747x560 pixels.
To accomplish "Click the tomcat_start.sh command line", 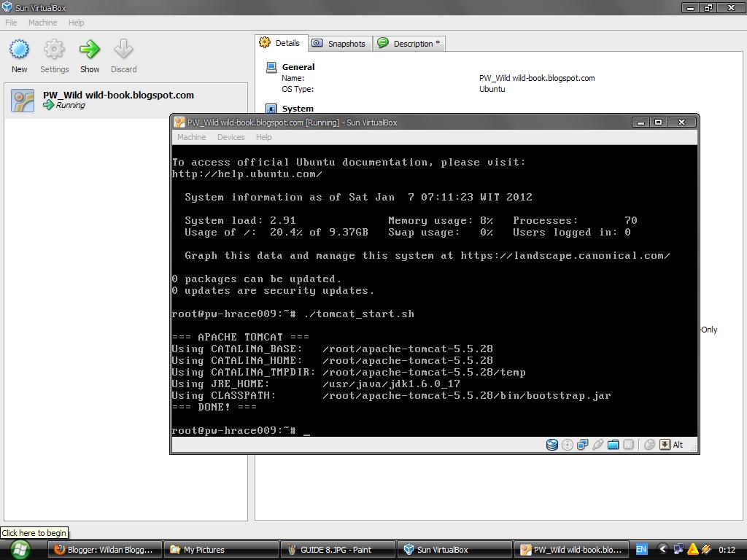I will (x=293, y=314).
